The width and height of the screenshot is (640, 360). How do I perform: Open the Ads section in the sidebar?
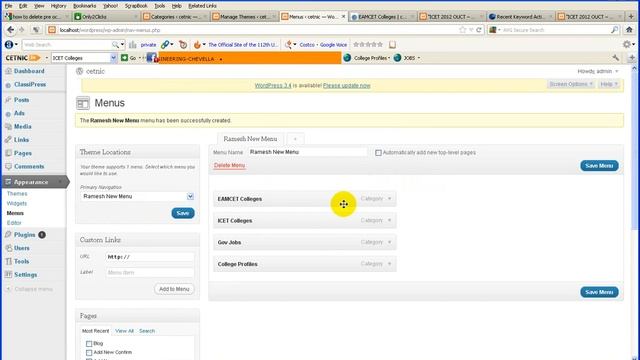click(x=19, y=113)
